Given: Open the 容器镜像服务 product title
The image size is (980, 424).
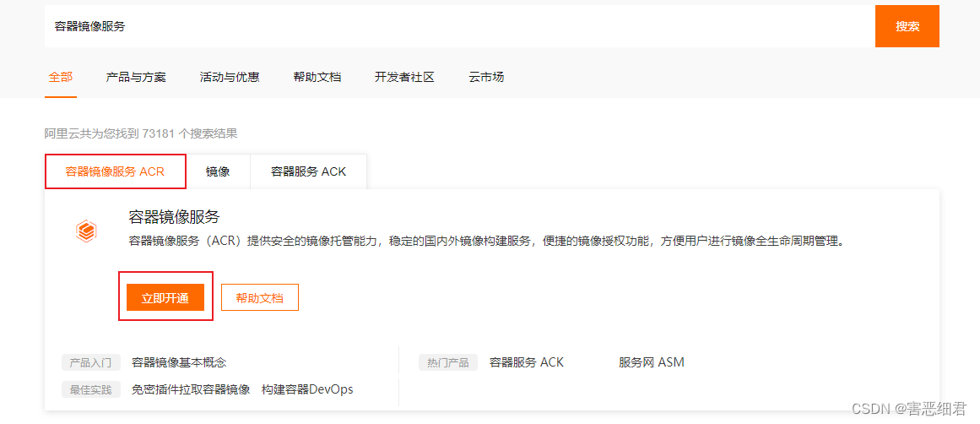Looking at the screenshot, I should 174,217.
